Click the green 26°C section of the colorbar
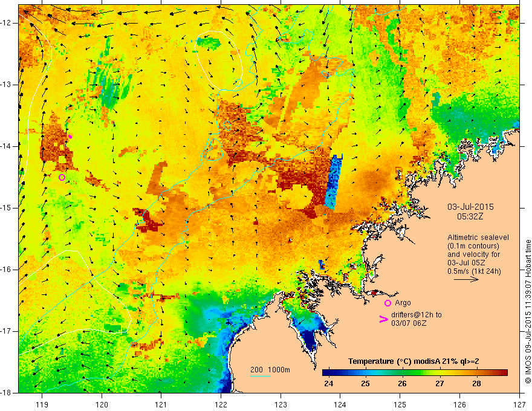 (403, 373)
